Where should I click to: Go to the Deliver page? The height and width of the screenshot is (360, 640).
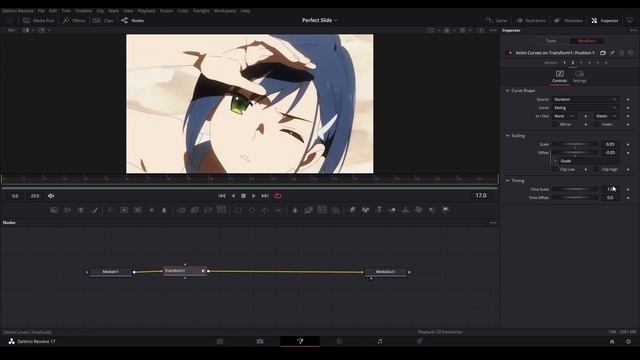pos(420,341)
